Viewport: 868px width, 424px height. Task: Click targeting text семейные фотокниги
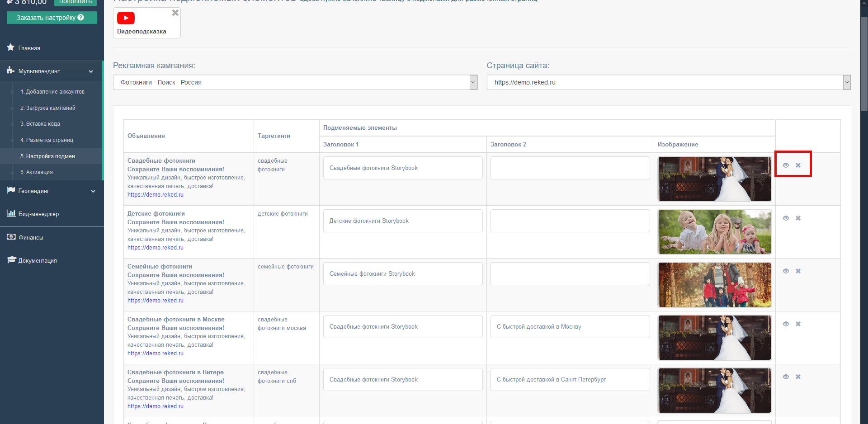click(286, 267)
